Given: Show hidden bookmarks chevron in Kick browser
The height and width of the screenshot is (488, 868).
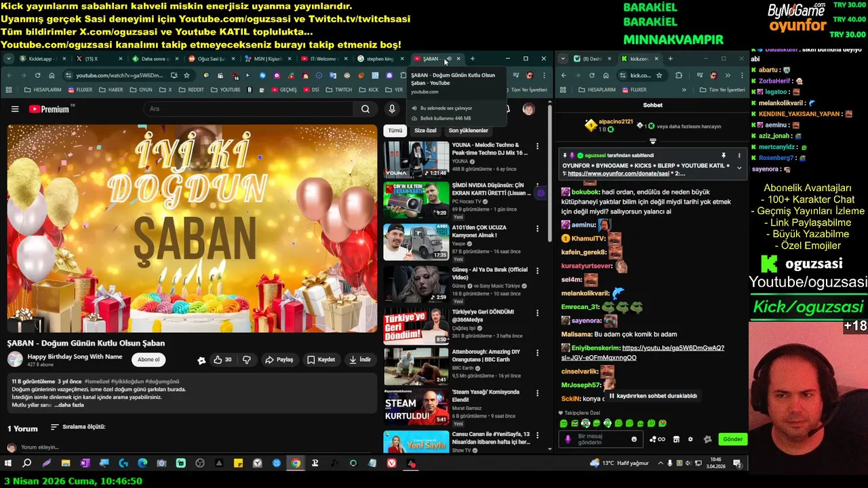Looking at the screenshot, I should tap(684, 89).
